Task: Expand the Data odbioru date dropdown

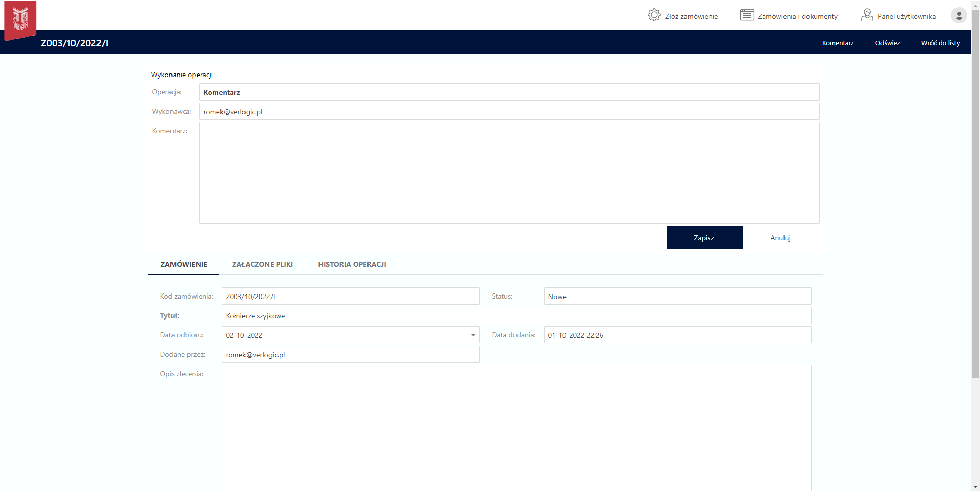Action: [473, 335]
